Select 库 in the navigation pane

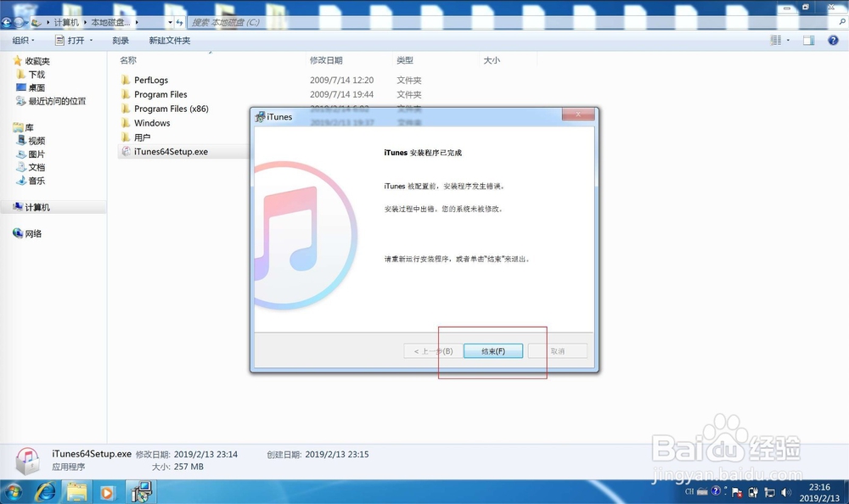tap(29, 128)
